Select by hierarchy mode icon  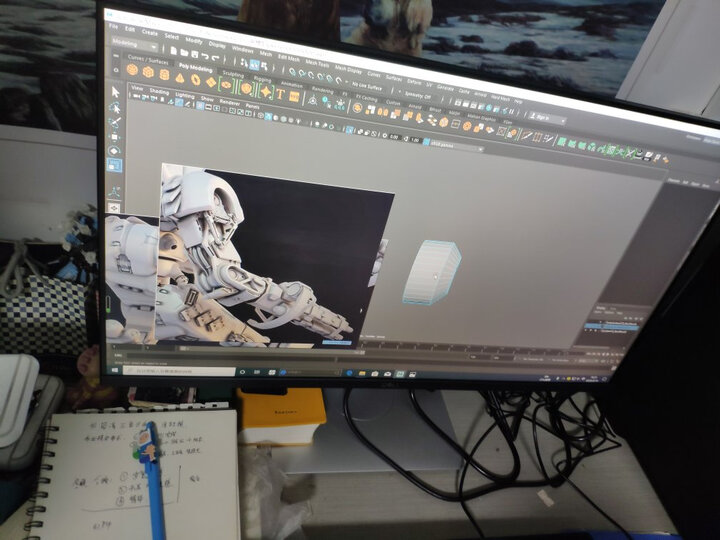[x=244, y=63]
